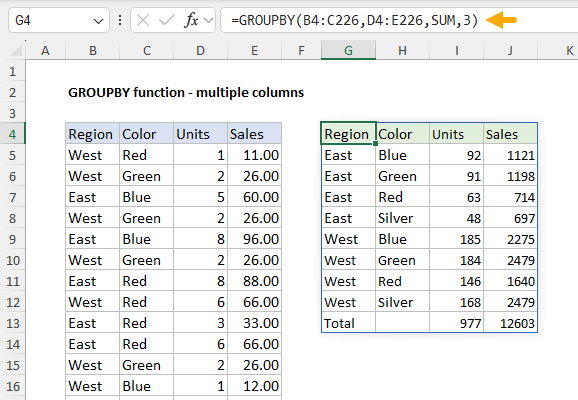This screenshot has height=400, width=578.
Task: Select row 13 header
Action: pyautogui.click(x=13, y=323)
